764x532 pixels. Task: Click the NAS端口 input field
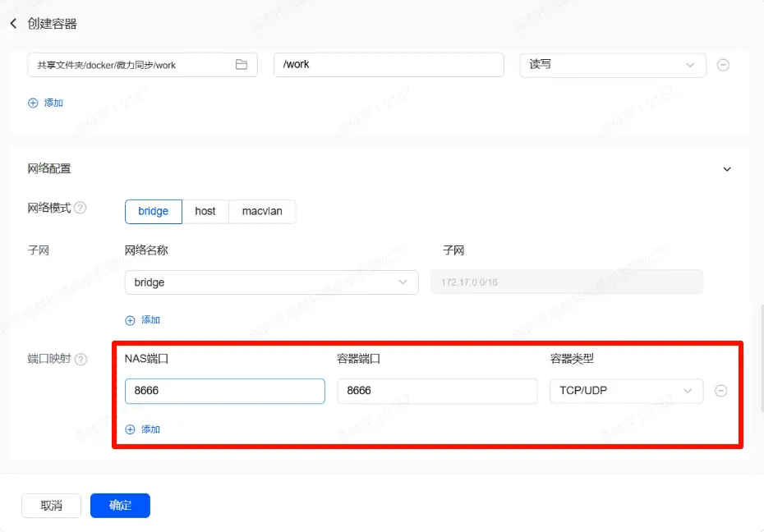tap(224, 391)
